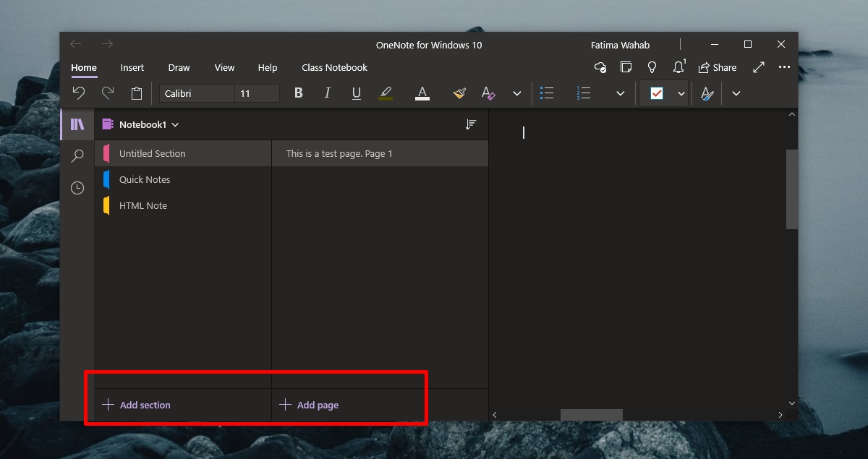The height and width of the screenshot is (459, 868).
Task: Click the Share button
Action: click(718, 67)
